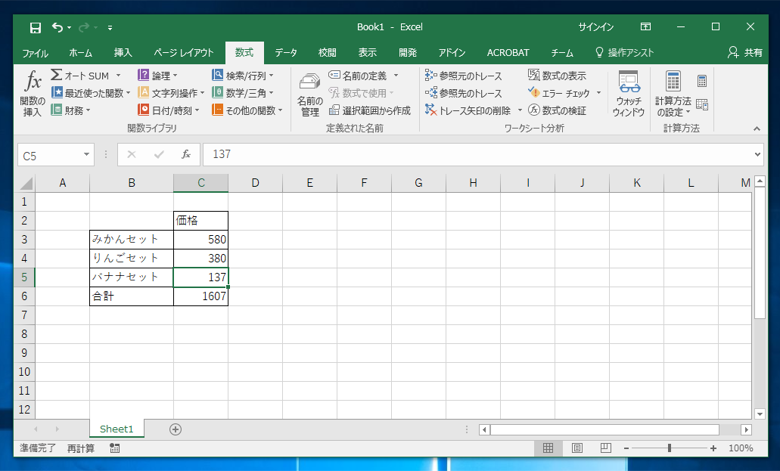This screenshot has width=780, height=471.
Task: Switch to Page Layout view icon
Action: [x=577, y=448]
